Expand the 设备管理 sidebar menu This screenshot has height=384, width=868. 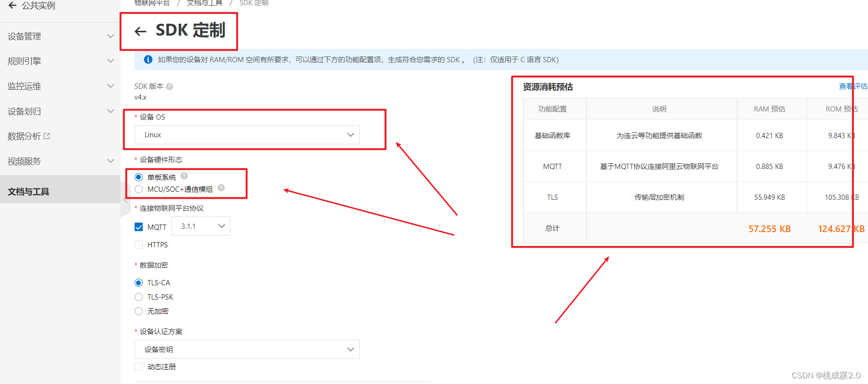tap(60, 36)
